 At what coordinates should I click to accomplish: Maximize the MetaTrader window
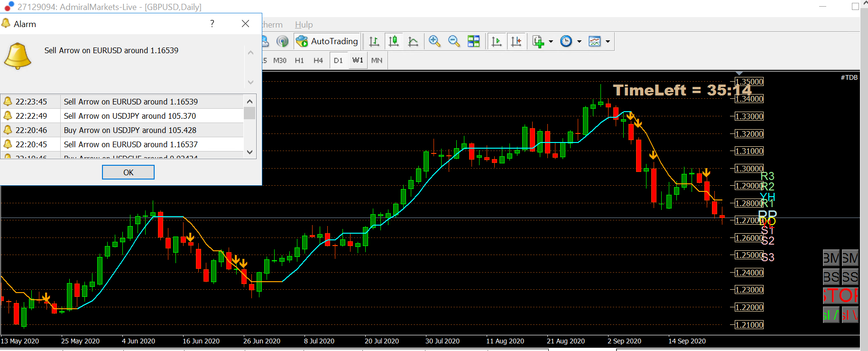[x=855, y=6]
